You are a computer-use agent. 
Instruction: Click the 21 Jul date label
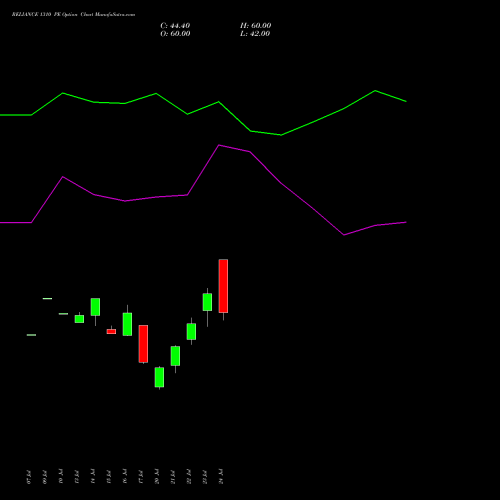pyautogui.click(x=173, y=477)
